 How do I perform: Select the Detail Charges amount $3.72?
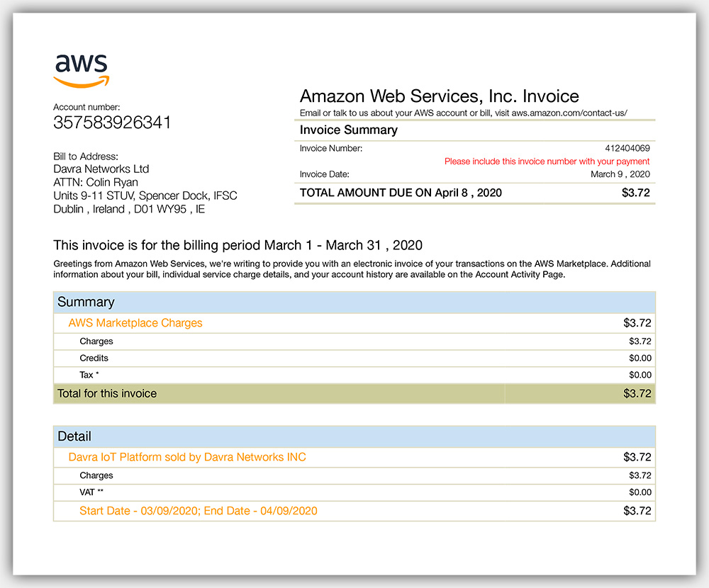[640, 475]
